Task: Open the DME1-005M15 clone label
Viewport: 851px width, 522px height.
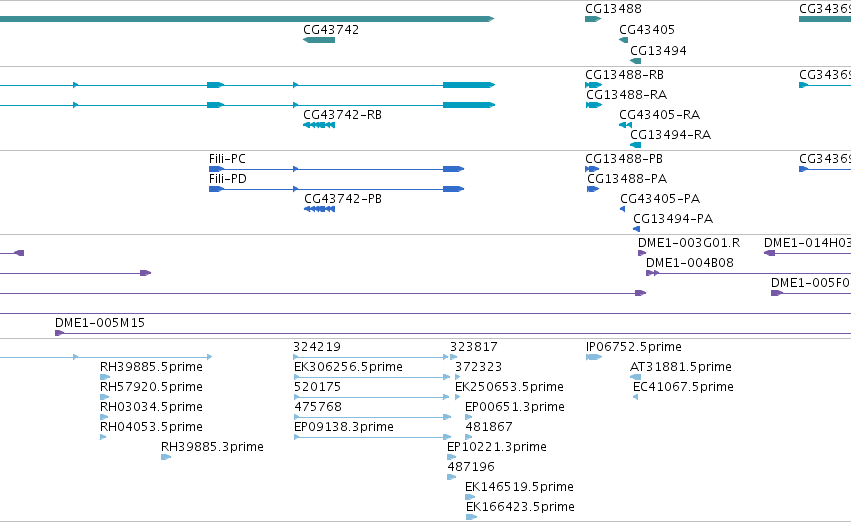Action: 100,323
